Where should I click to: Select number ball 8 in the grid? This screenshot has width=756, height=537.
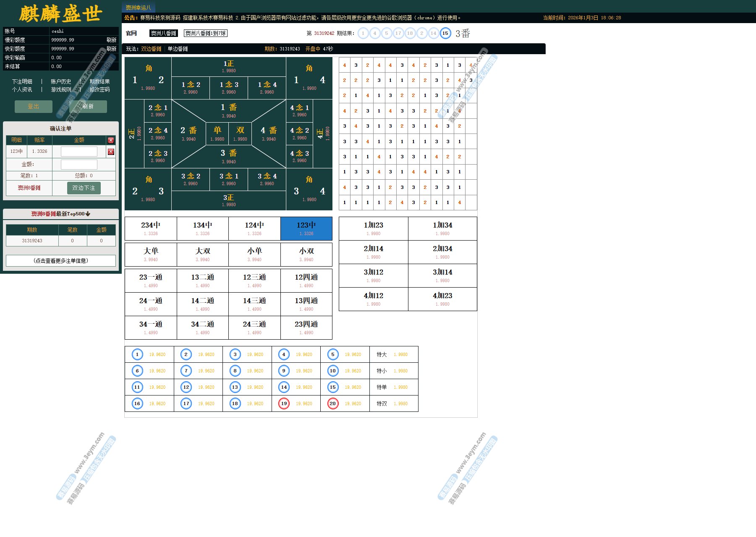[x=235, y=371]
